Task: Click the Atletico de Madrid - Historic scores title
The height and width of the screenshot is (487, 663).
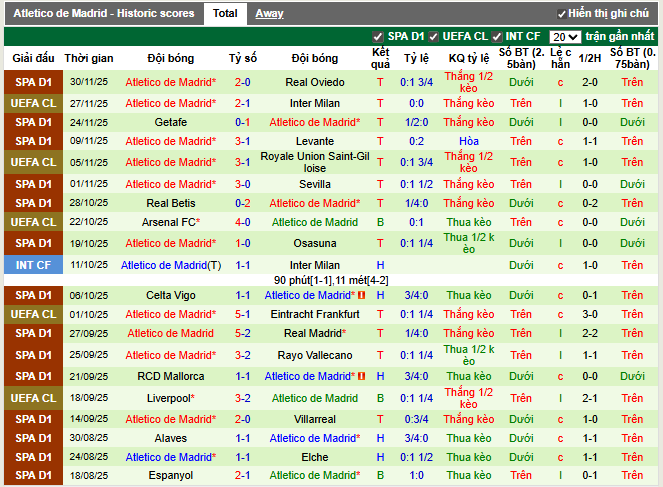Action: pos(104,14)
